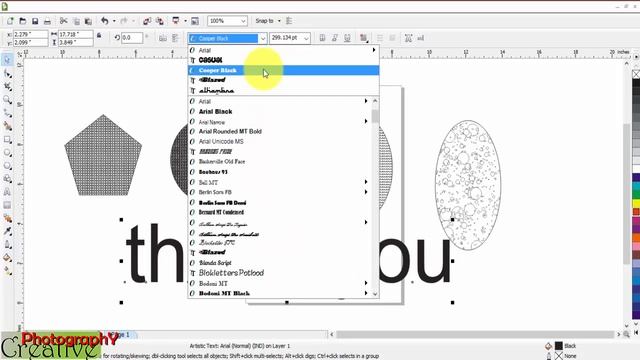
Task: Choose Cooper Black from recent fonts
Action: [283, 70]
